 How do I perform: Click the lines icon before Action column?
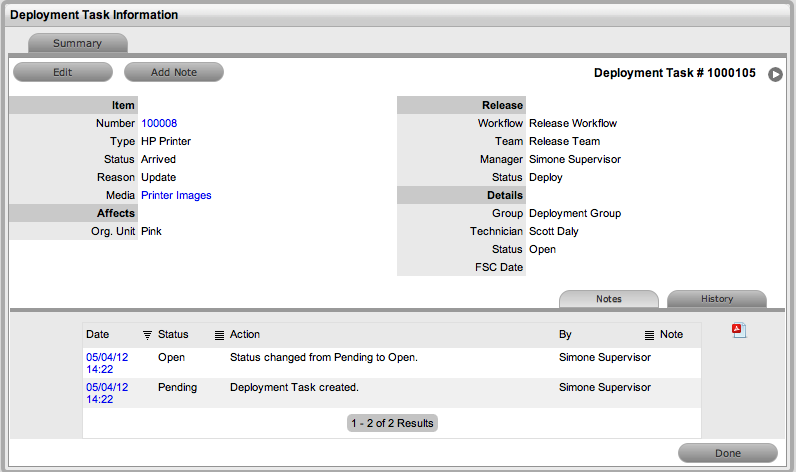click(x=219, y=335)
